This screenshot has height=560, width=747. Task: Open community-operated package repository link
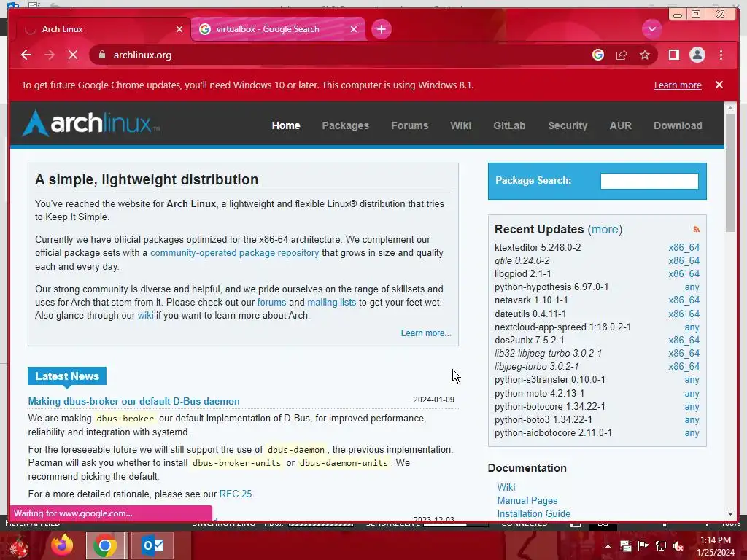tap(234, 253)
